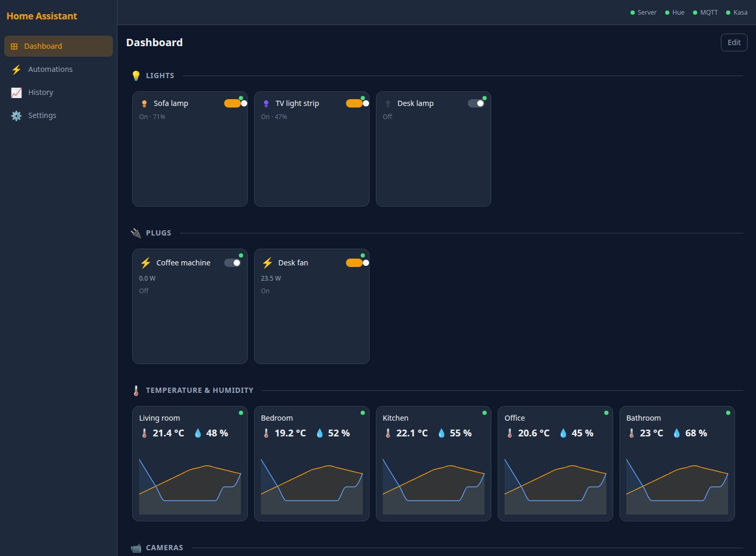
Task: Turn off the Sofa lamp switch
Action: pyautogui.click(x=233, y=103)
